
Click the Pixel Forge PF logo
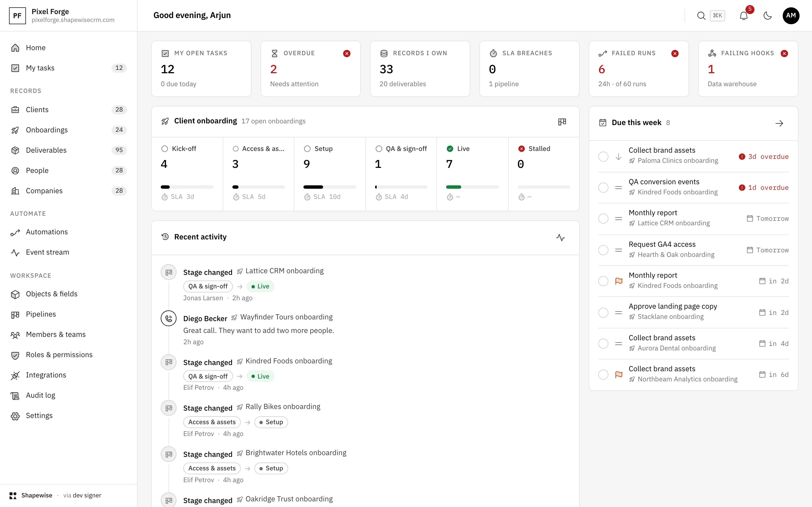[17, 15]
